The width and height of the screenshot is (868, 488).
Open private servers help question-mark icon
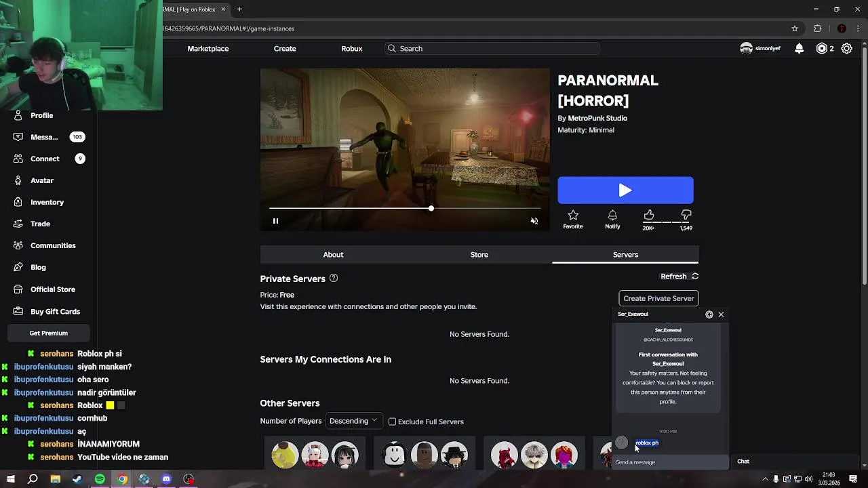coord(334,278)
